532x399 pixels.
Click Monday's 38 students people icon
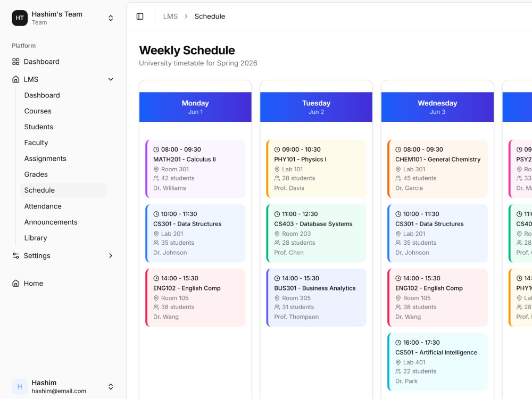coord(156,307)
